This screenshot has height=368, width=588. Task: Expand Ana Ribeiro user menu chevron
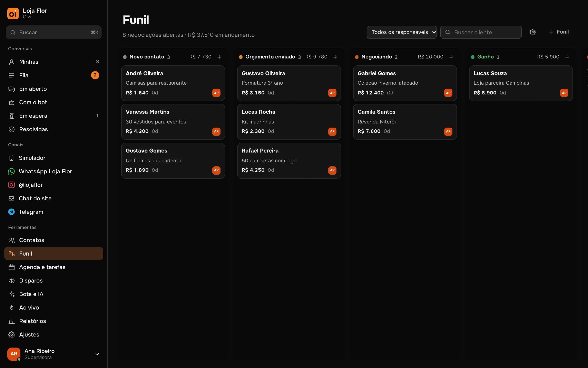(97, 354)
